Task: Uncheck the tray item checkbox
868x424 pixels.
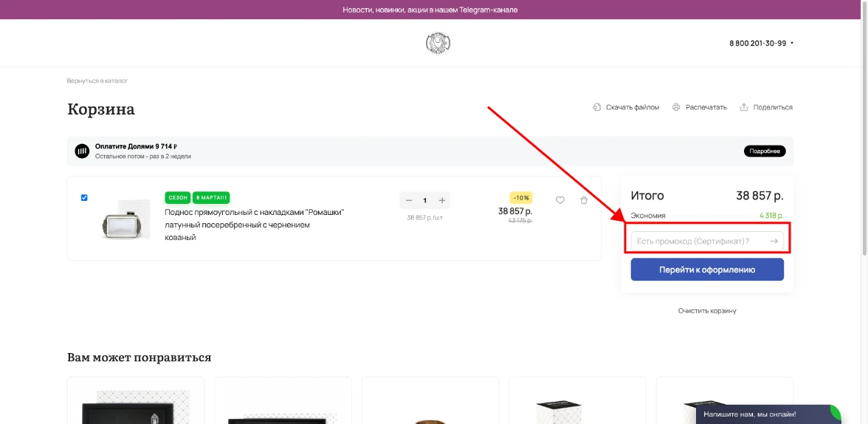Action: tap(84, 197)
